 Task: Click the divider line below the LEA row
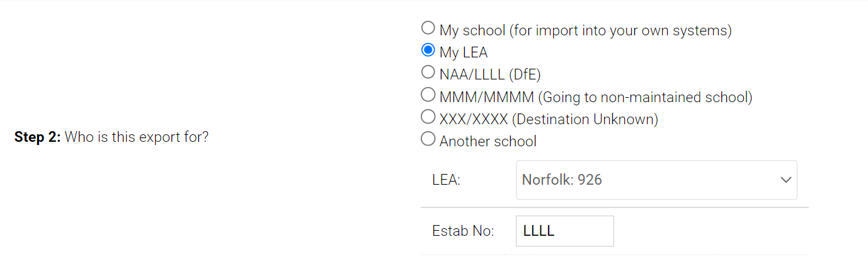click(614, 207)
